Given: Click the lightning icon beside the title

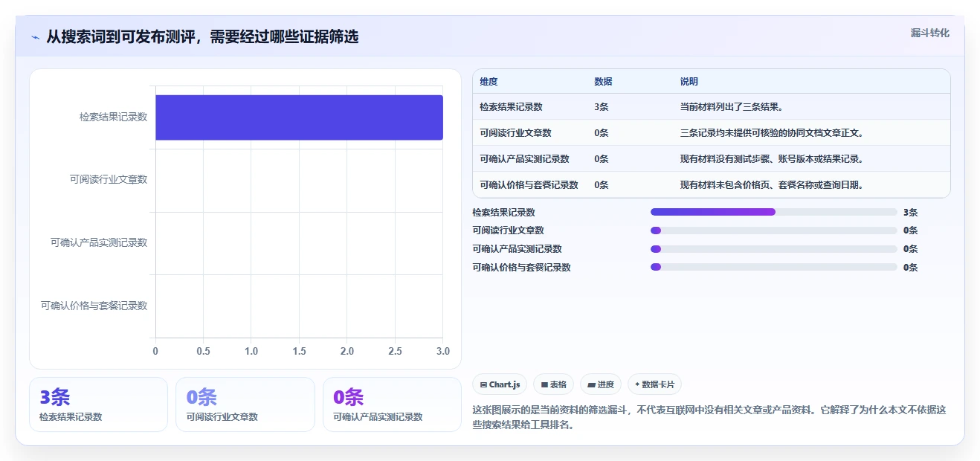Looking at the screenshot, I should [35, 37].
